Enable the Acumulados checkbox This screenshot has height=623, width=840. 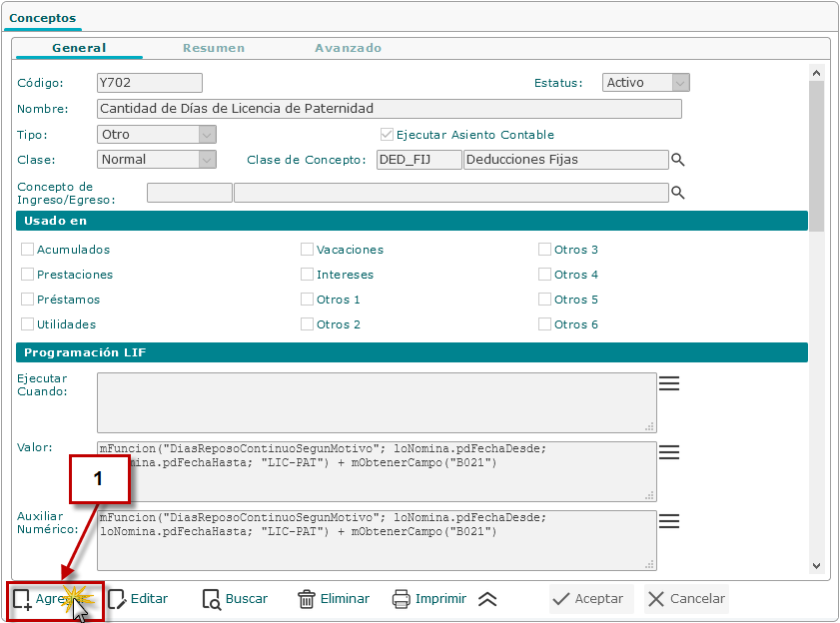[x=28, y=250]
